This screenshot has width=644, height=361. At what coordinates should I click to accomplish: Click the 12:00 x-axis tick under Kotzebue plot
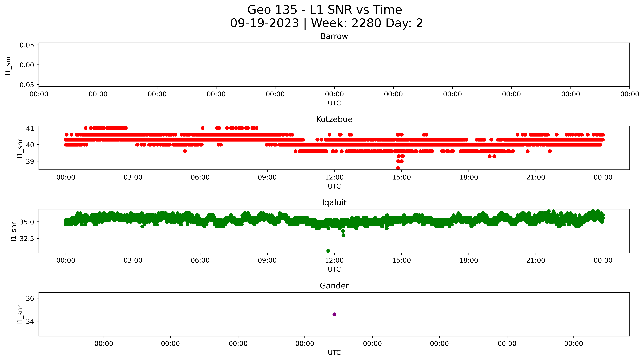(x=334, y=177)
